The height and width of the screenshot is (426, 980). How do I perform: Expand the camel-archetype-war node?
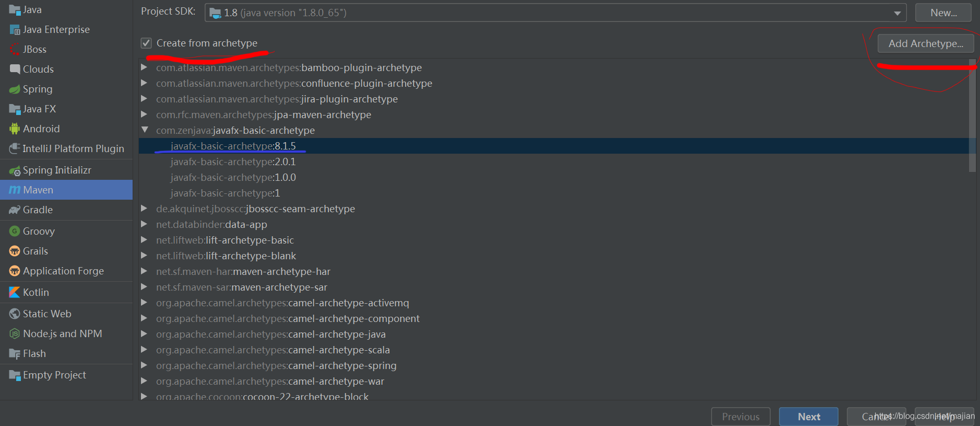point(144,381)
